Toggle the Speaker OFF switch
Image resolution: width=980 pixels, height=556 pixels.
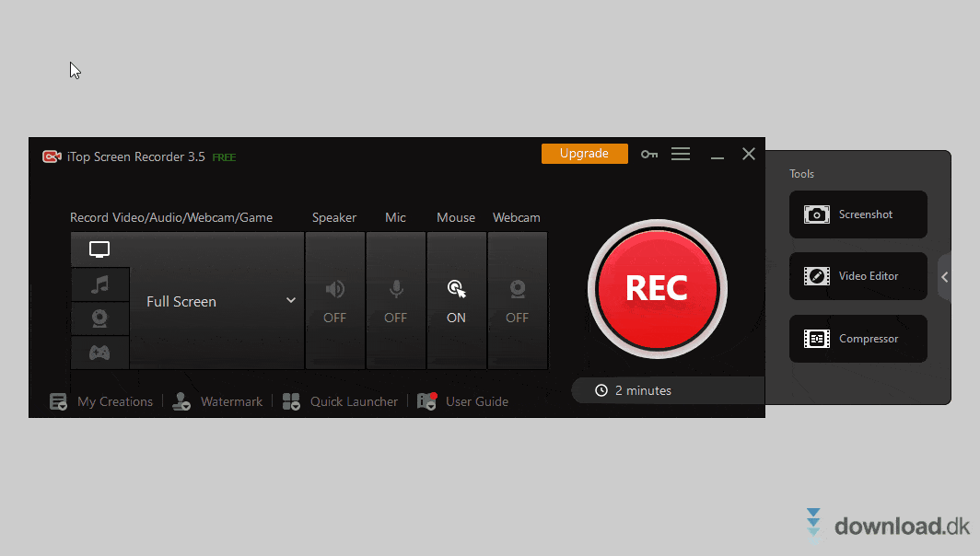click(335, 301)
